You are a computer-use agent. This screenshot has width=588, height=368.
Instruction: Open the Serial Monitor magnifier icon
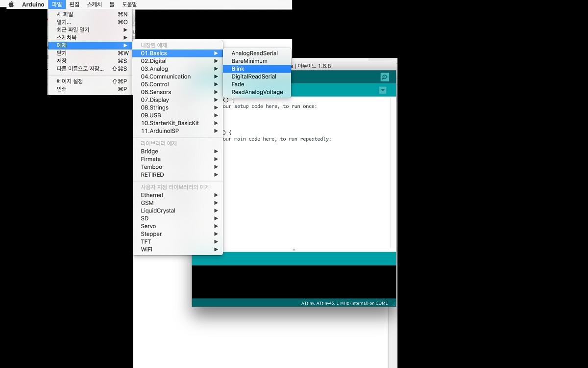point(385,77)
